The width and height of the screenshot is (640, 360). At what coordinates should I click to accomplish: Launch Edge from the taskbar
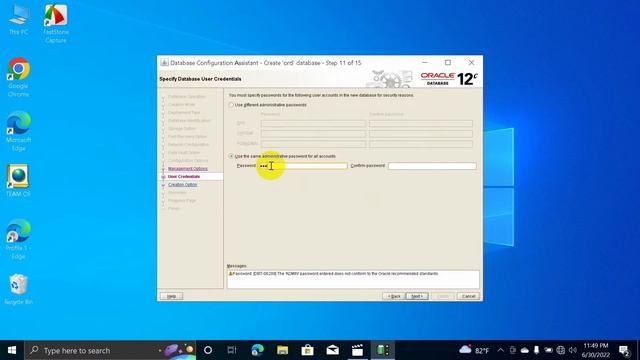pyautogui.click(x=257, y=350)
